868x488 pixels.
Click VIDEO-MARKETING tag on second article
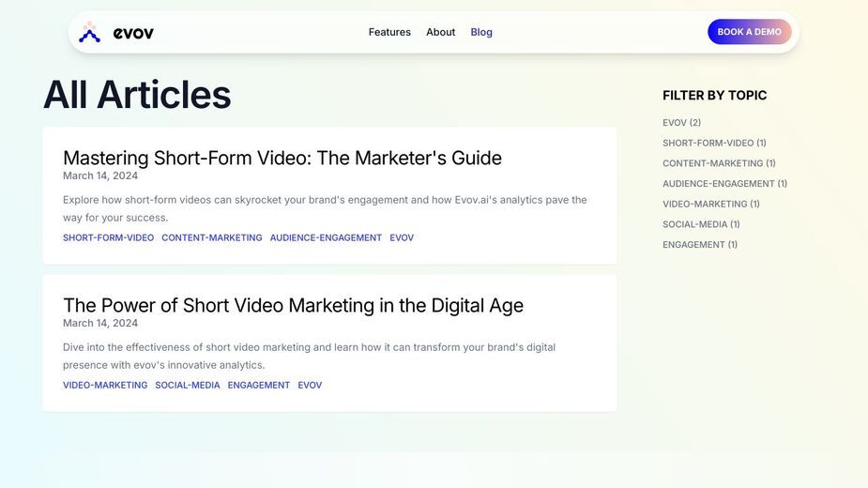[105, 385]
